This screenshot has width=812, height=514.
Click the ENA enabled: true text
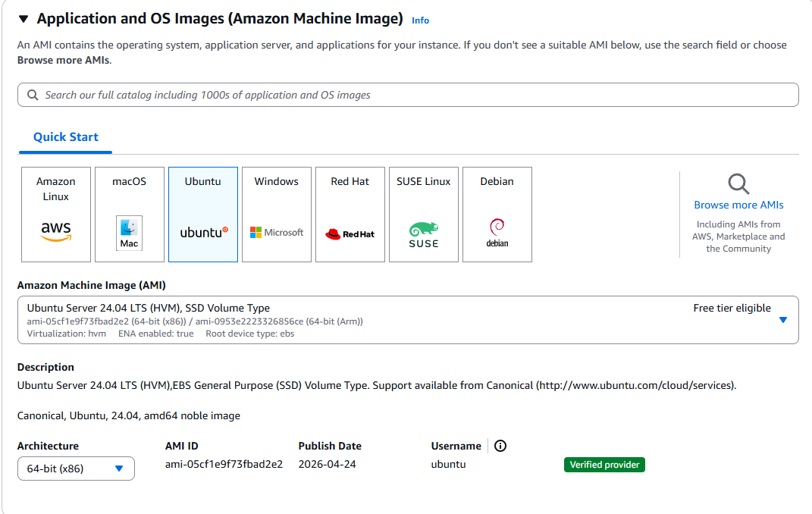point(155,334)
